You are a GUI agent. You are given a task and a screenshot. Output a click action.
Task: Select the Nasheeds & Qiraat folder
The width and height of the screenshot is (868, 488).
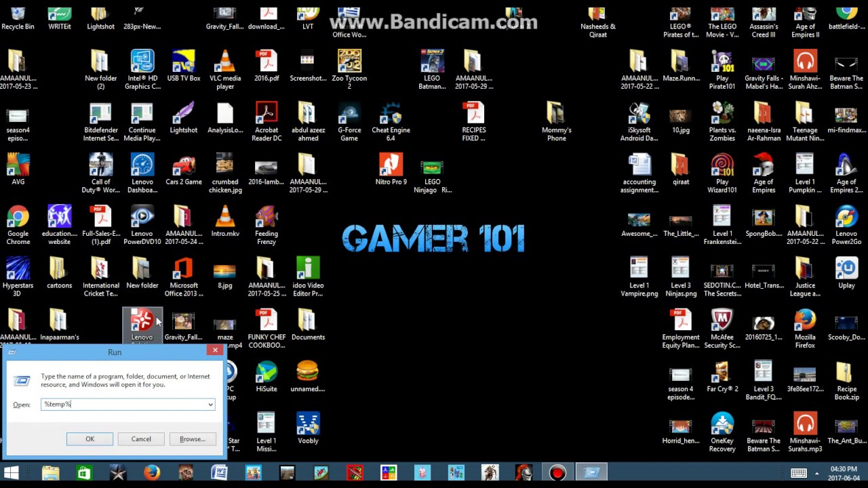coord(597,22)
